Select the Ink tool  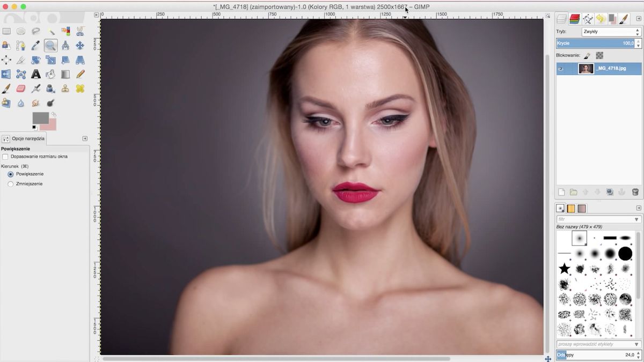click(50, 88)
